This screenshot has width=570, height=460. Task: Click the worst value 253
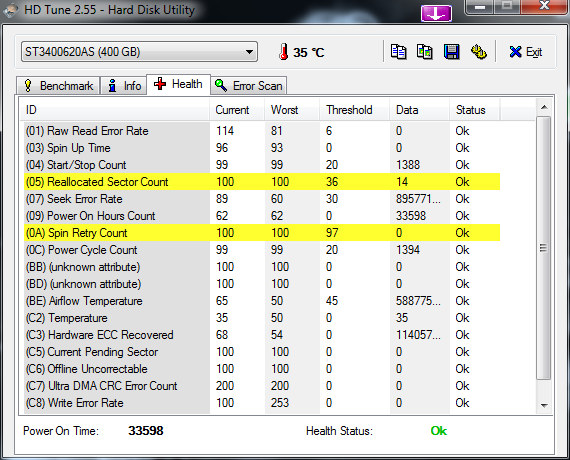[280, 403]
